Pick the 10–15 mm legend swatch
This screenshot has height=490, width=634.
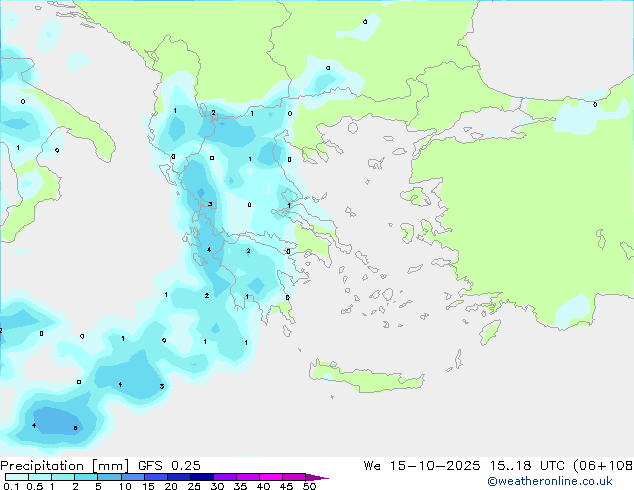pyautogui.click(x=132, y=477)
